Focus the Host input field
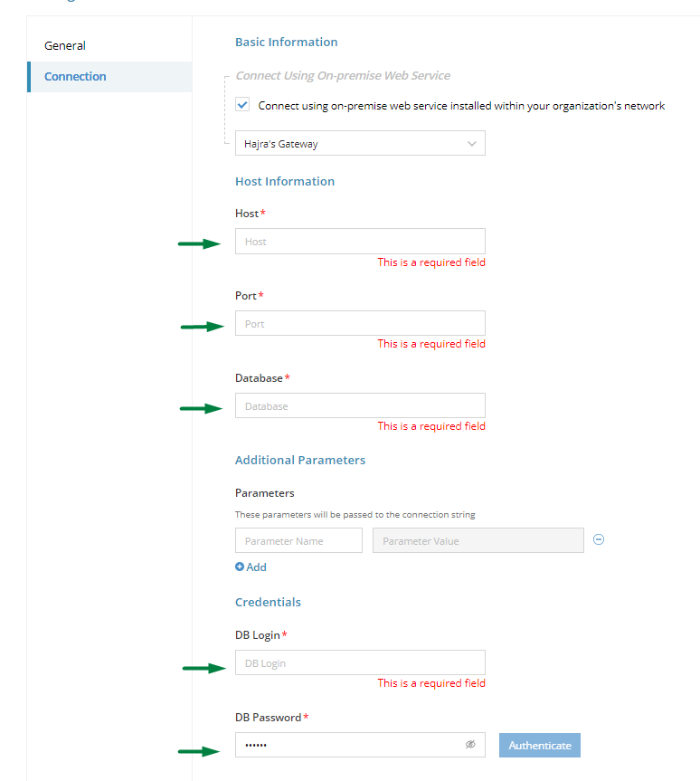 pyautogui.click(x=360, y=242)
